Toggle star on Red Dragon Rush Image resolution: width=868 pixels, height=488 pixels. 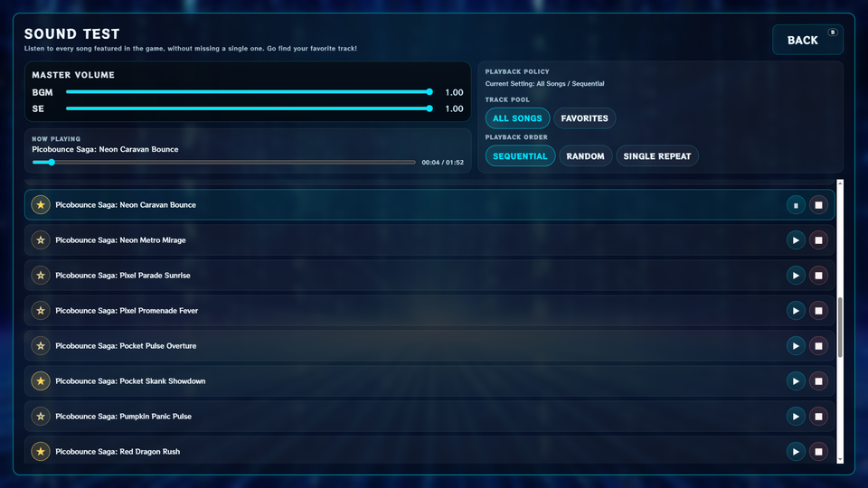(41, 452)
